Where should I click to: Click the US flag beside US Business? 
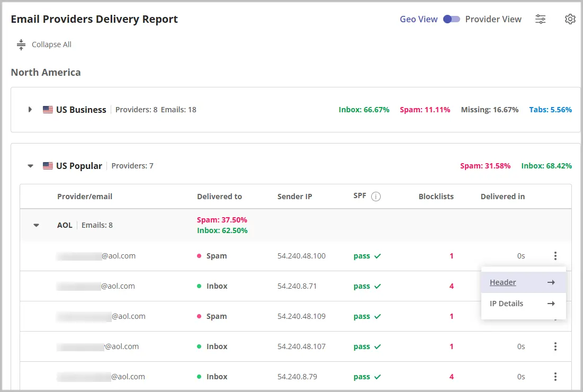(x=48, y=110)
